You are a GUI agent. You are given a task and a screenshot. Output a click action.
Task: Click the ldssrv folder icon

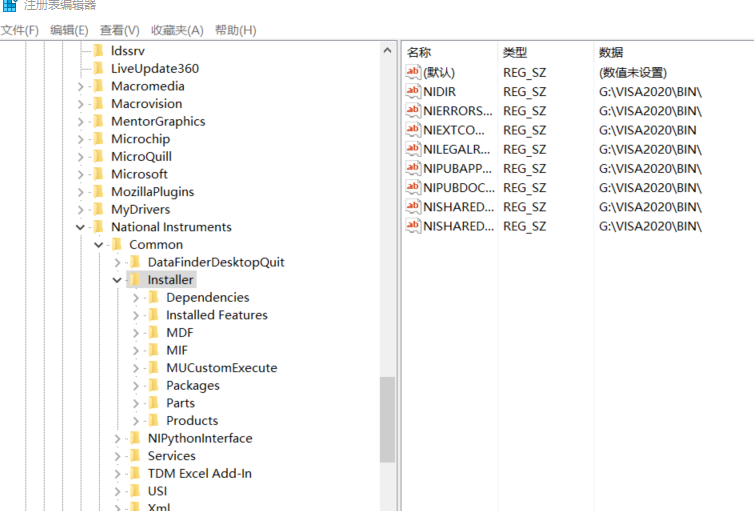pyautogui.click(x=99, y=50)
